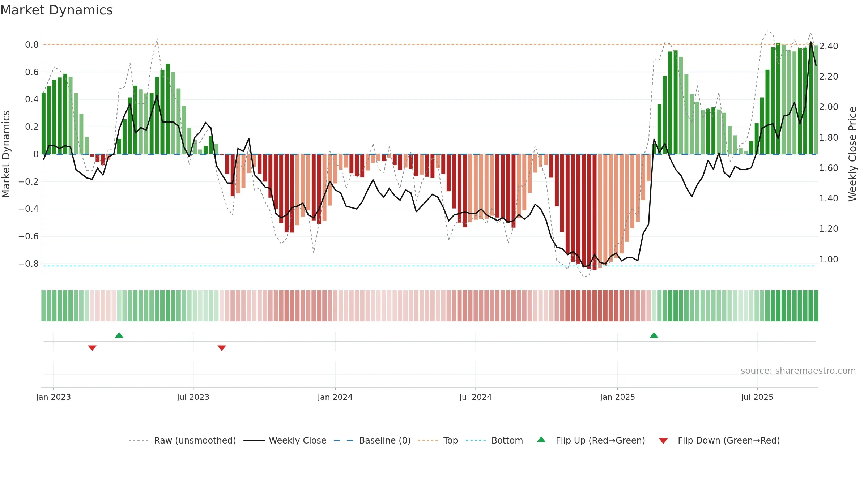Click the dark red heat strip segment near December 2024
Viewport: 868px width, 488px height.
(595, 306)
